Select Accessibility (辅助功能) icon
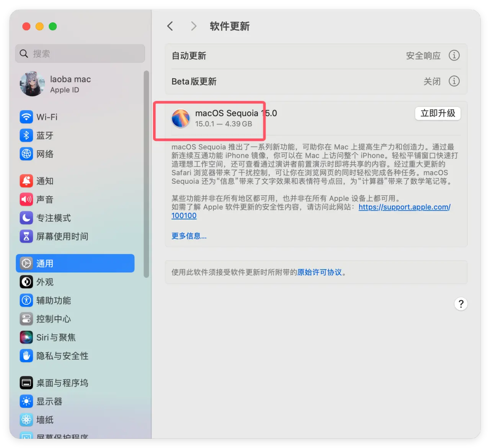The image size is (490, 448). [x=26, y=300]
